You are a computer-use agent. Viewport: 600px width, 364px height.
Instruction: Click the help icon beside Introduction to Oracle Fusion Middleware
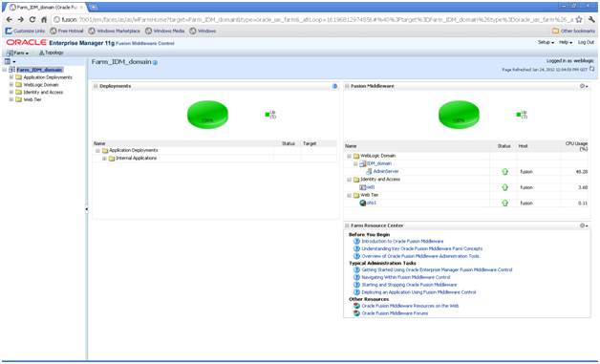(x=356, y=241)
